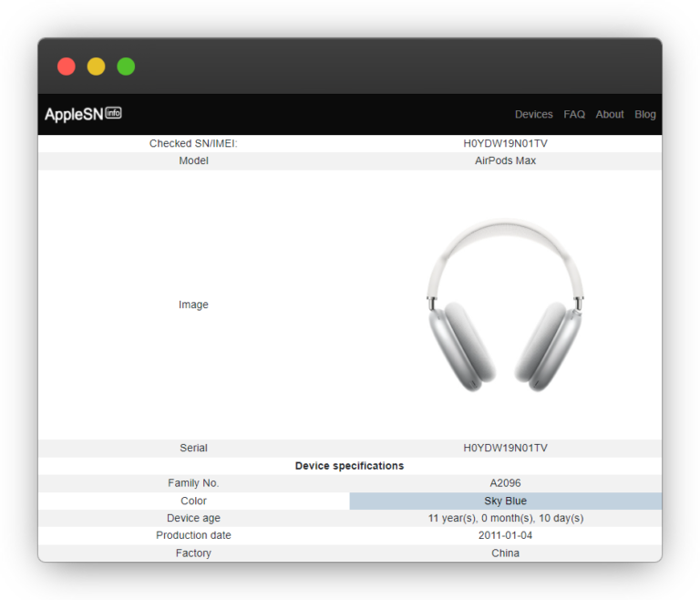Select the device age value text
Screen dimensions: 700x600
[506, 518]
